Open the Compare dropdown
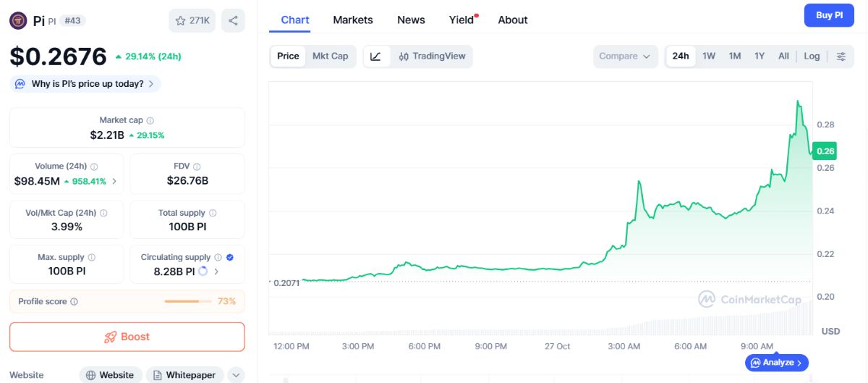This screenshot has height=383, width=868. point(625,56)
